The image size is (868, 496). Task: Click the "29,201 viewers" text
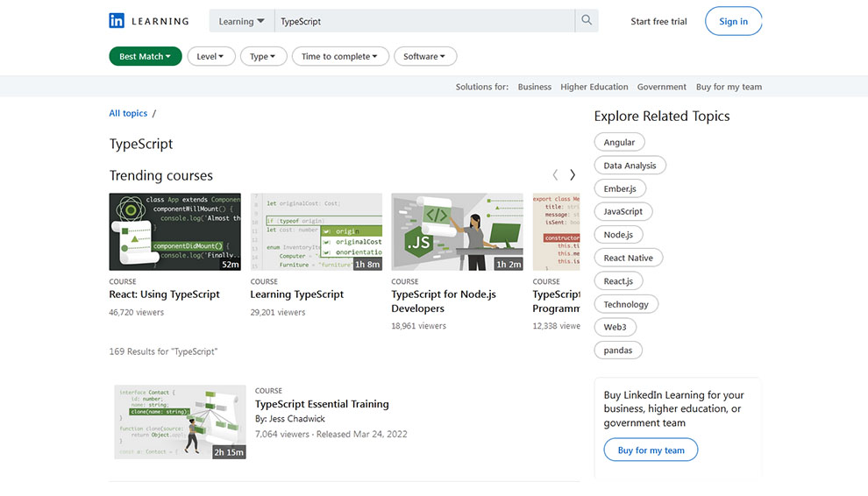(277, 312)
